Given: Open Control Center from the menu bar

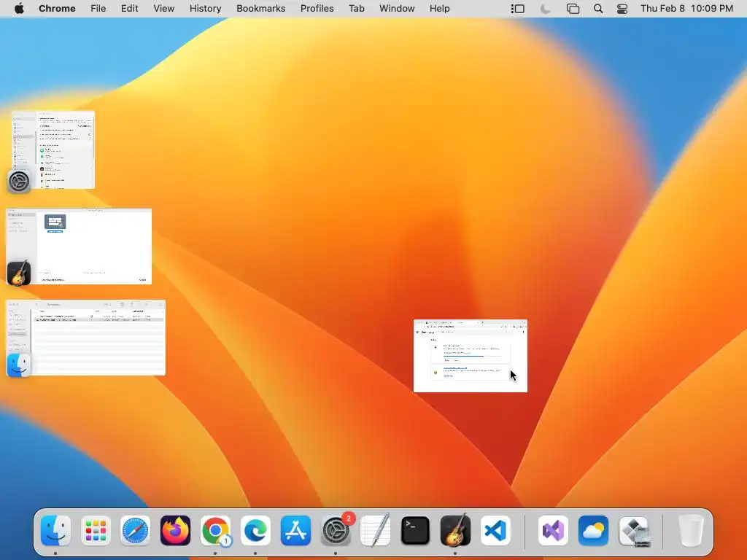Looking at the screenshot, I should 622,9.
